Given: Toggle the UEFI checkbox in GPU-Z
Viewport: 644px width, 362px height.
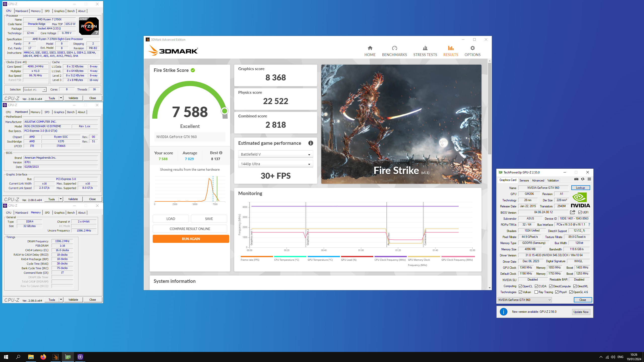Looking at the screenshot, I should point(580,212).
